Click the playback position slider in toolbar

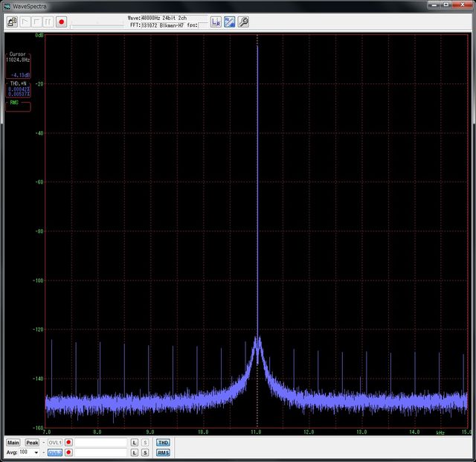pyautogui.click(x=97, y=24)
